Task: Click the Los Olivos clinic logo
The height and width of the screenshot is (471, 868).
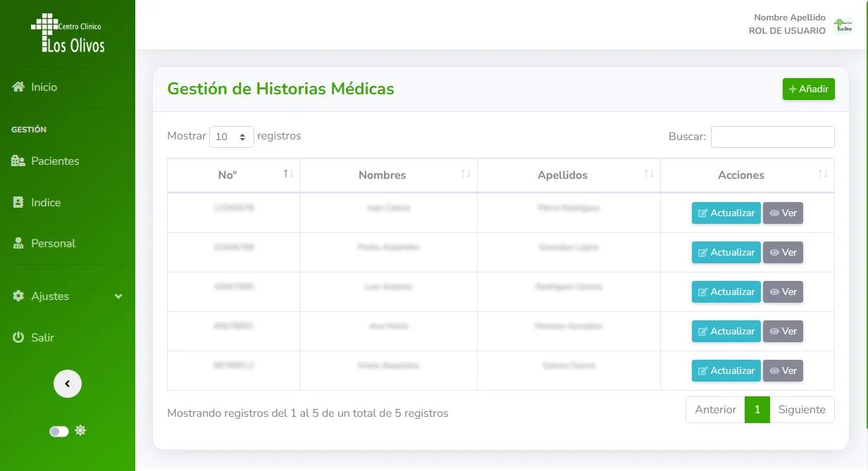Action: click(68, 34)
